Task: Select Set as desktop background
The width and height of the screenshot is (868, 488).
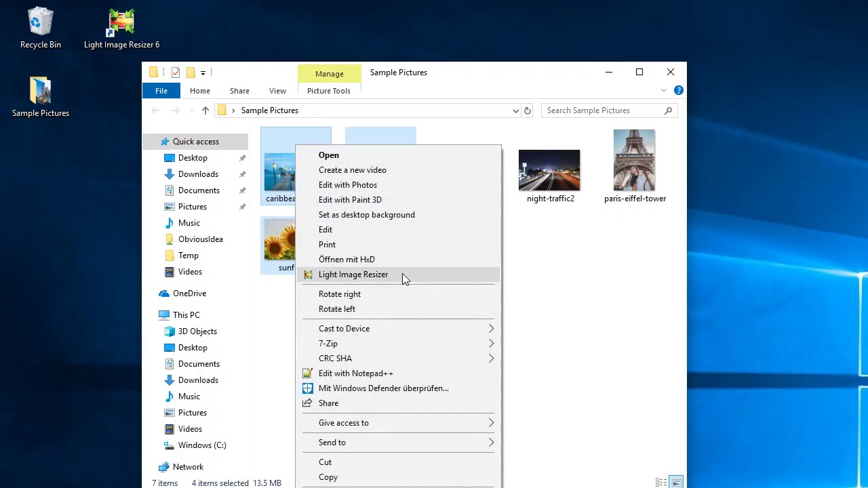Action: (x=366, y=215)
